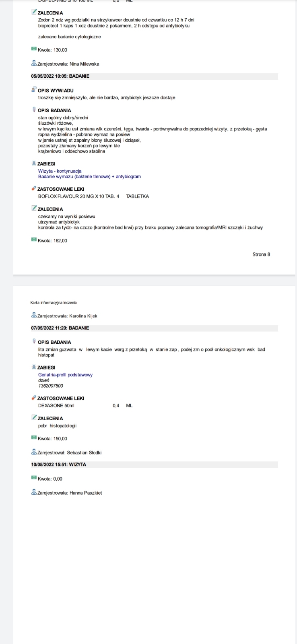Click the money icon beside Kwota: 162,00

(x=34, y=240)
